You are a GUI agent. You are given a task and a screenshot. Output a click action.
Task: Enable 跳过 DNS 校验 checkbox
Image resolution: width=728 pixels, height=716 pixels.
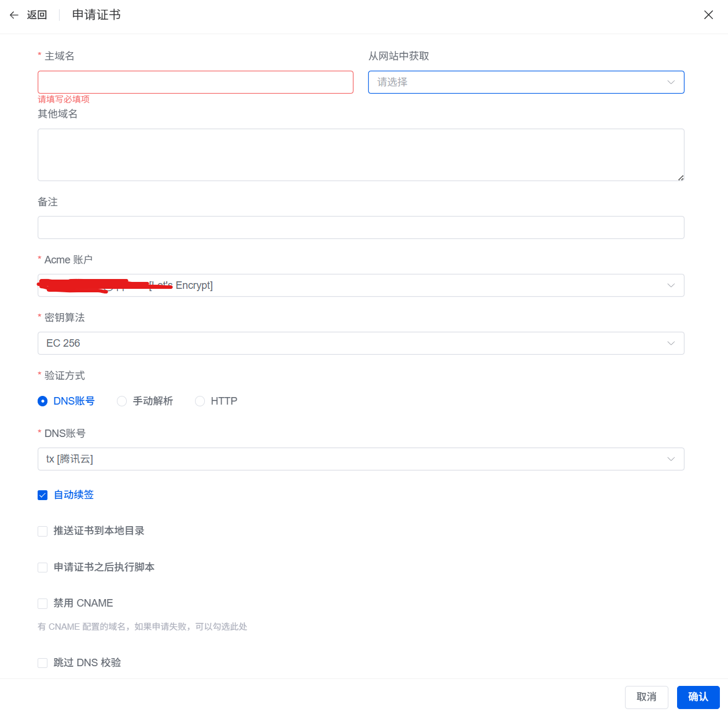click(x=43, y=663)
